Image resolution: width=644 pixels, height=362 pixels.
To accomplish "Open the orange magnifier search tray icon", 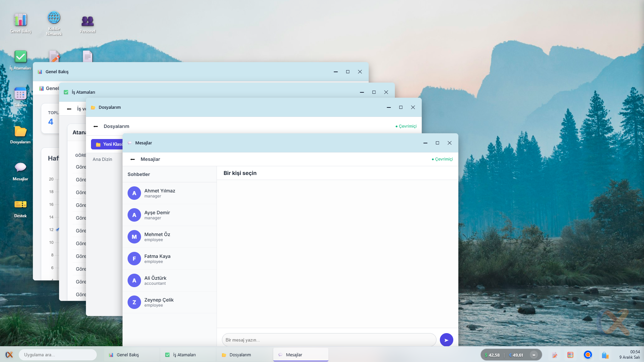I will click(588, 355).
